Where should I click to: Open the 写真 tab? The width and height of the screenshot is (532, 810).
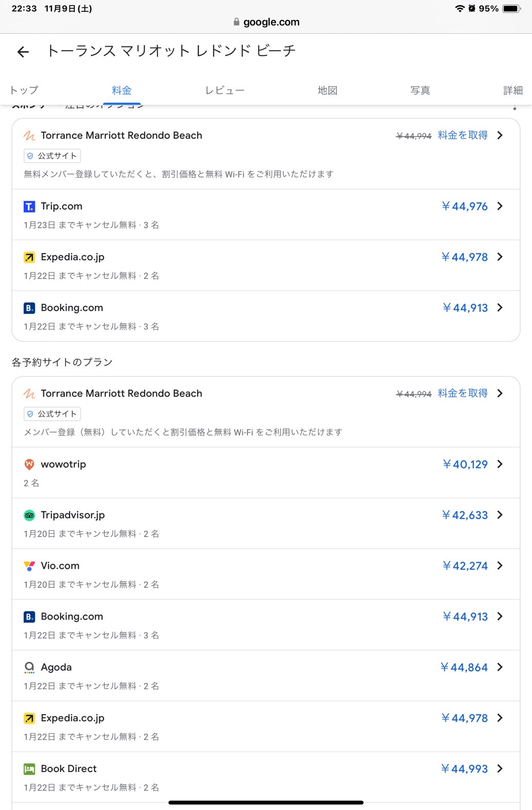pyautogui.click(x=420, y=90)
